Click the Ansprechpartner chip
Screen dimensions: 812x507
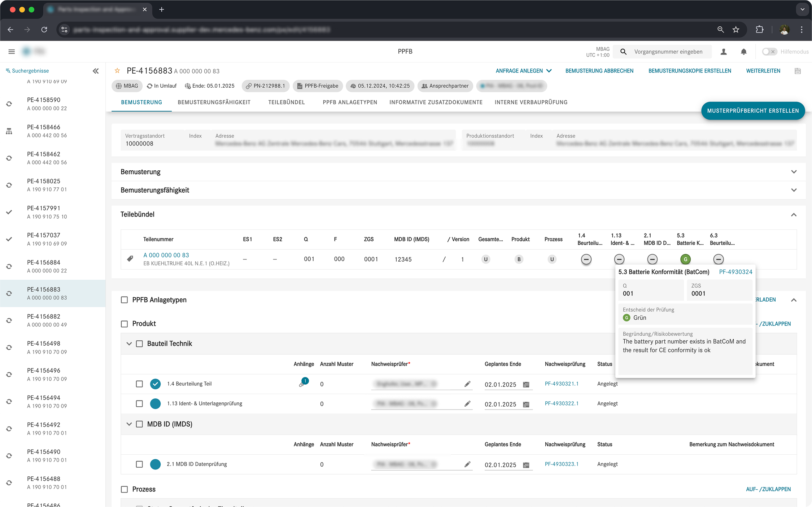445,86
